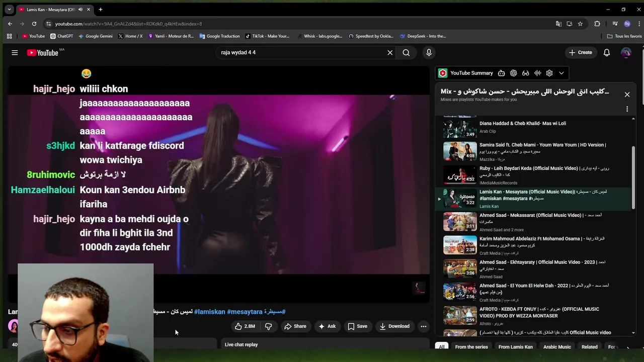Click install app icon in address bar

569,24
